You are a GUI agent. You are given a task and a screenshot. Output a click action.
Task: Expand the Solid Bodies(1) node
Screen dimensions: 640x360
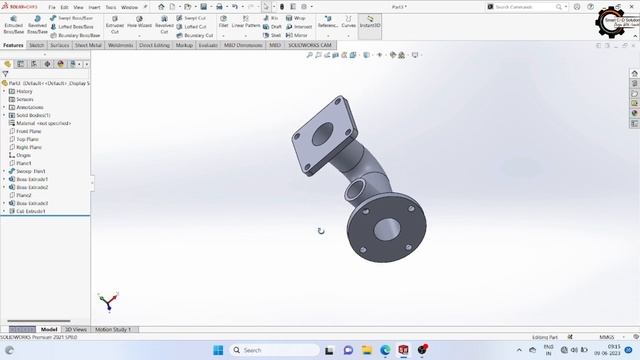pyautogui.click(x=4, y=116)
